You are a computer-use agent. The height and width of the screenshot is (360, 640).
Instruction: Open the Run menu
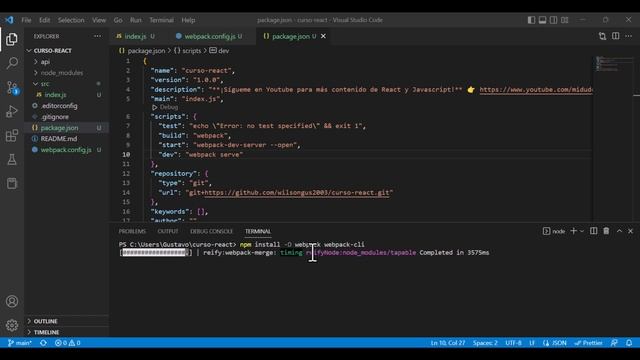tap(136, 20)
